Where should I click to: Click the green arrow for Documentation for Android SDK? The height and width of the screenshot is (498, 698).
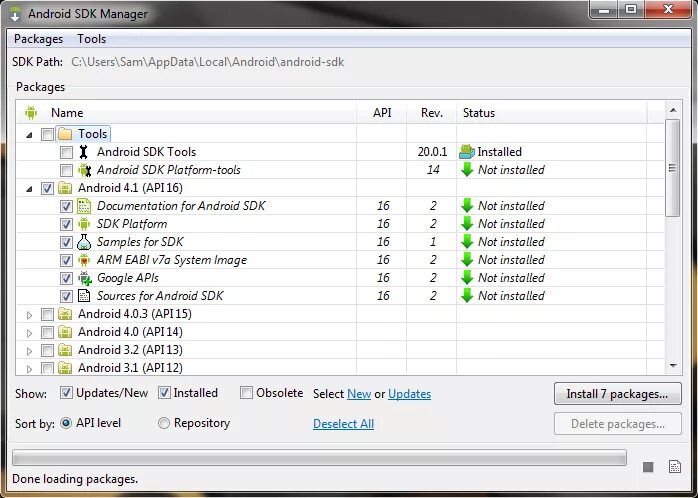[x=467, y=206]
